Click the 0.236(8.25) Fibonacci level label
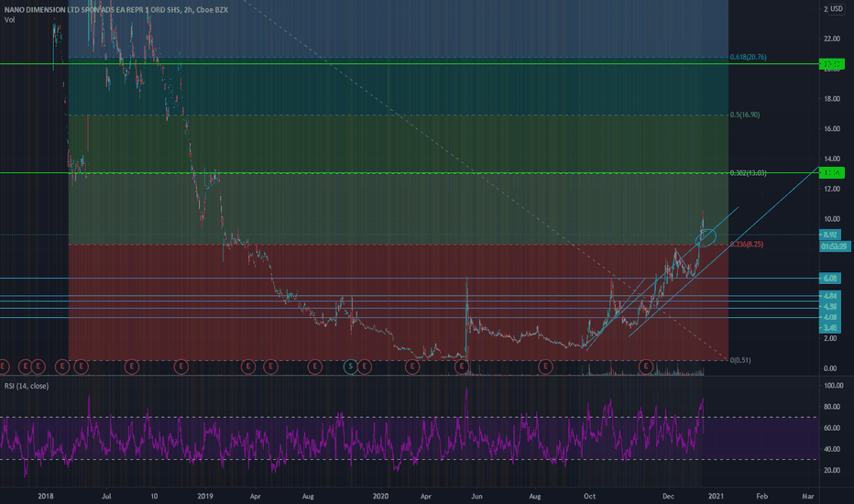The height and width of the screenshot is (504, 854). pyautogui.click(x=746, y=244)
